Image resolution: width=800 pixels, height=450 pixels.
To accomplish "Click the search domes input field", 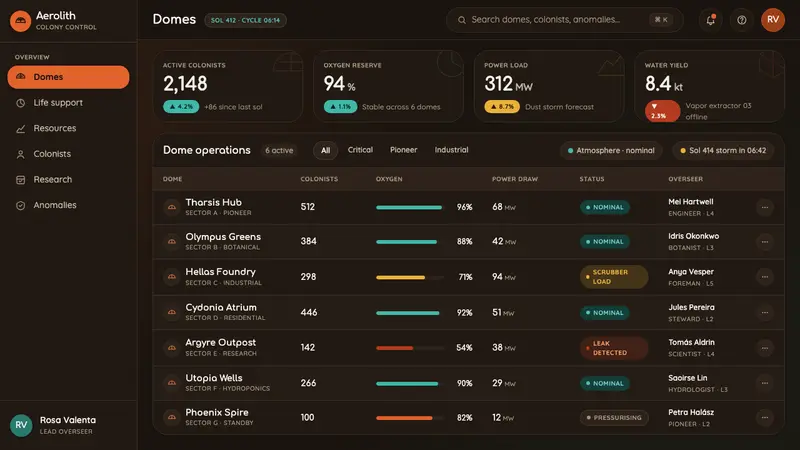I will pyautogui.click(x=564, y=20).
